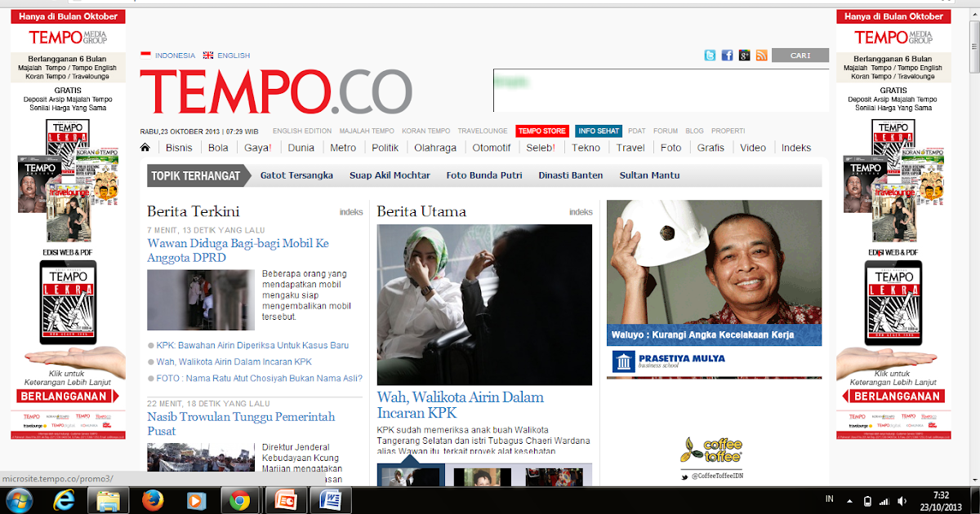
Task: Open the Olahraga menu
Action: [x=435, y=148]
